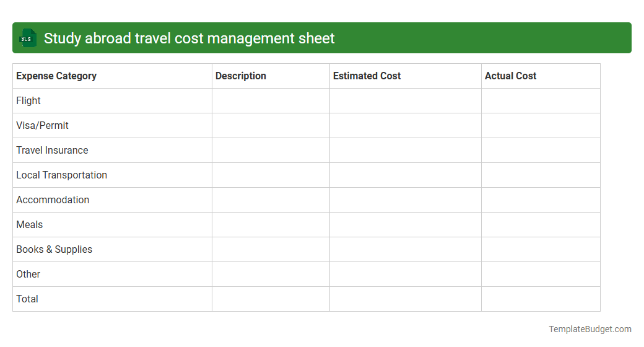Viewport: 644px width, 347px height.
Task: Click the XLS file icon in header
Action: click(28, 38)
